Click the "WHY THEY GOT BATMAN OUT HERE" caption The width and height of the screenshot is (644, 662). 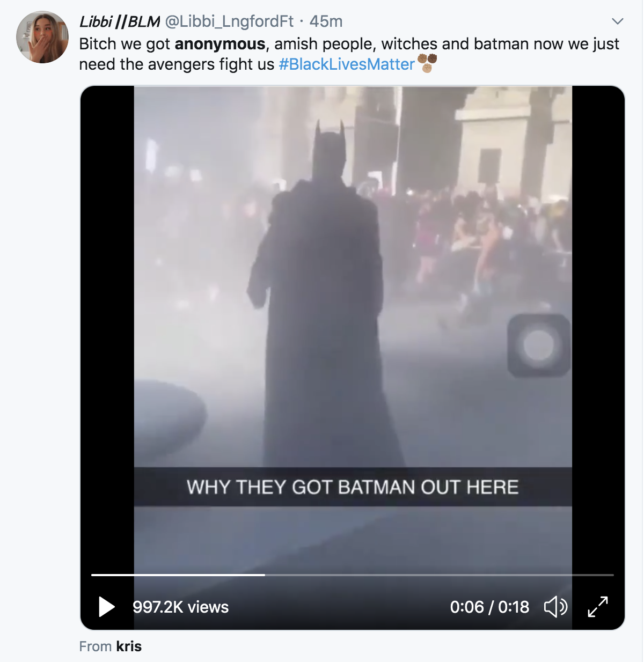(x=353, y=487)
